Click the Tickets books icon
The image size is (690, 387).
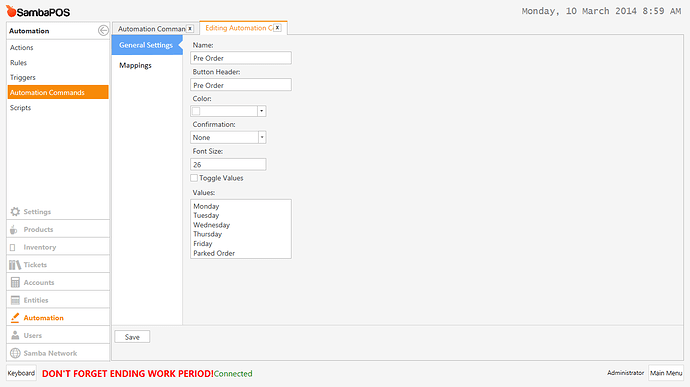(x=15, y=265)
